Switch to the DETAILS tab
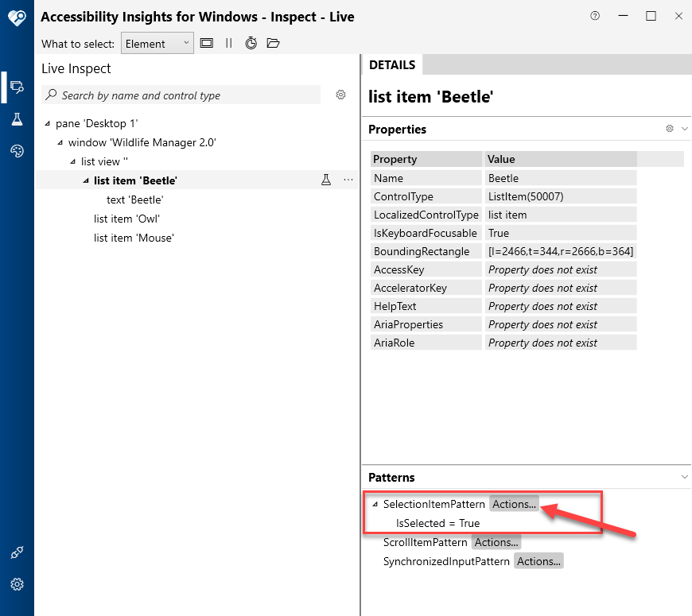The image size is (692, 616). click(x=392, y=65)
